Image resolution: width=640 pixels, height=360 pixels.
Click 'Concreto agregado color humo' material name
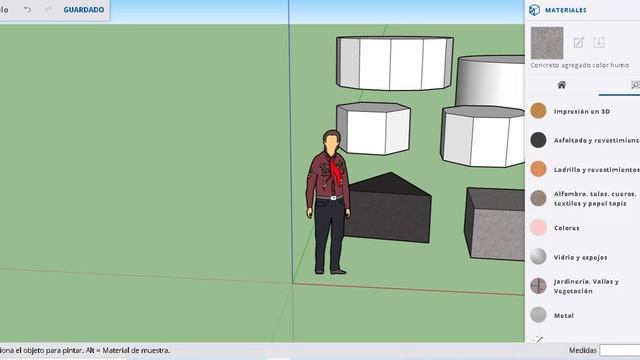(x=580, y=65)
